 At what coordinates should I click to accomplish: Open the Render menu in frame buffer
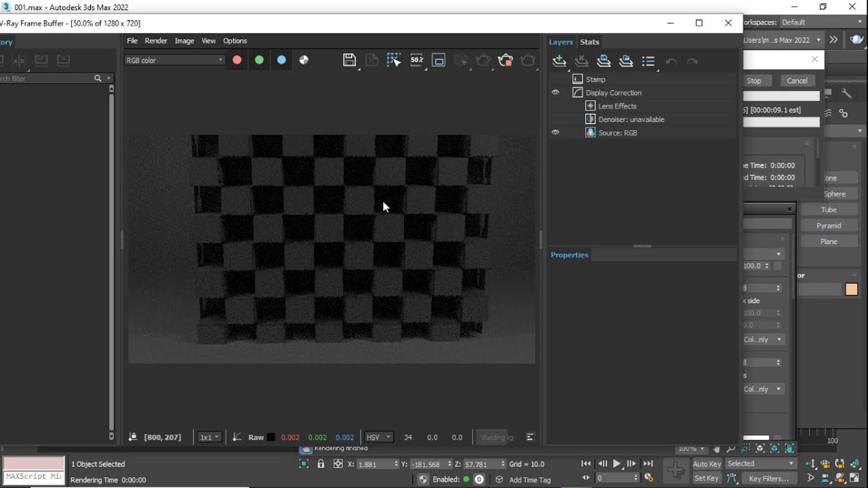[156, 41]
